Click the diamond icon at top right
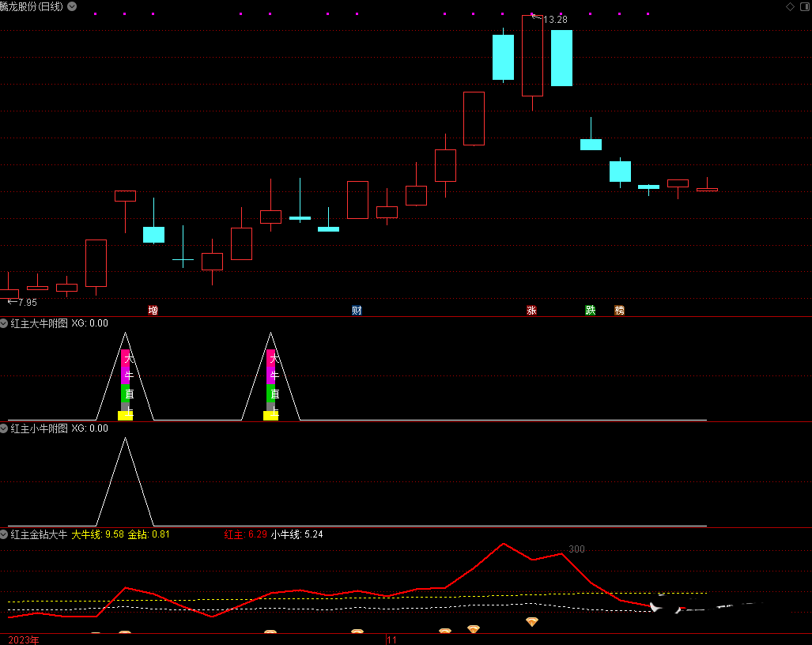 click(x=789, y=6)
